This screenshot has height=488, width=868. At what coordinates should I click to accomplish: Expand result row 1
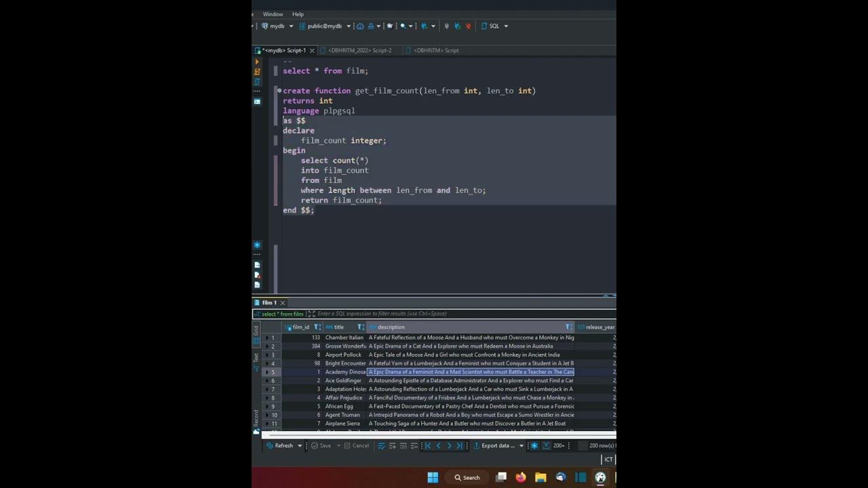click(267, 338)
